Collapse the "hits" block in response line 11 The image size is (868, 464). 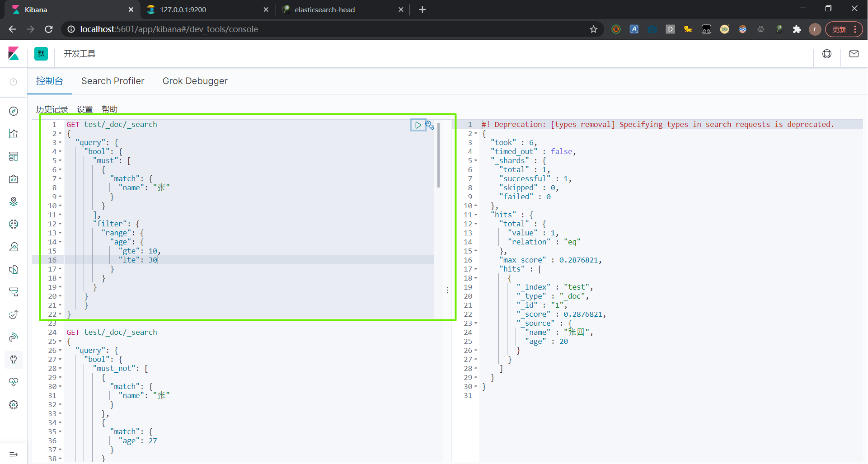476,215
